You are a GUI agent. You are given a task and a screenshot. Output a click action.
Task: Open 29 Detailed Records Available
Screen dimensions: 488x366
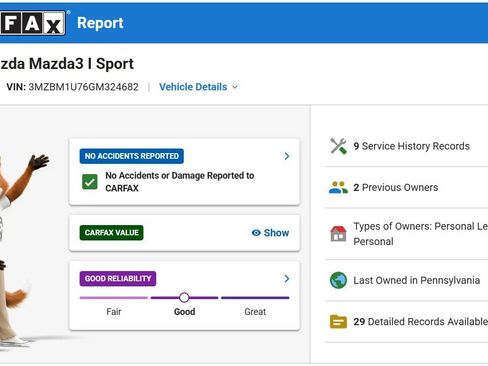pyautogui.click(x=406, y=322)
